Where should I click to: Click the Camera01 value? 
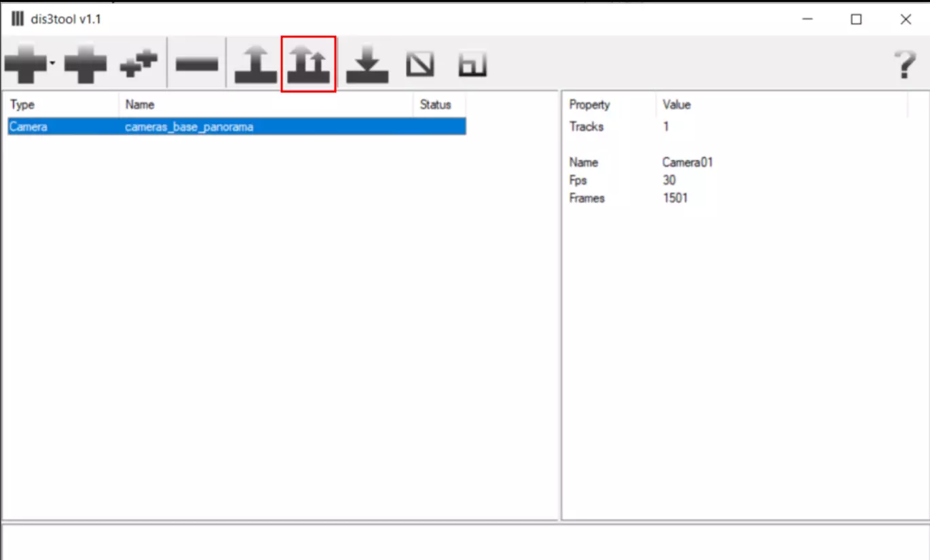(x=688, y=162)
